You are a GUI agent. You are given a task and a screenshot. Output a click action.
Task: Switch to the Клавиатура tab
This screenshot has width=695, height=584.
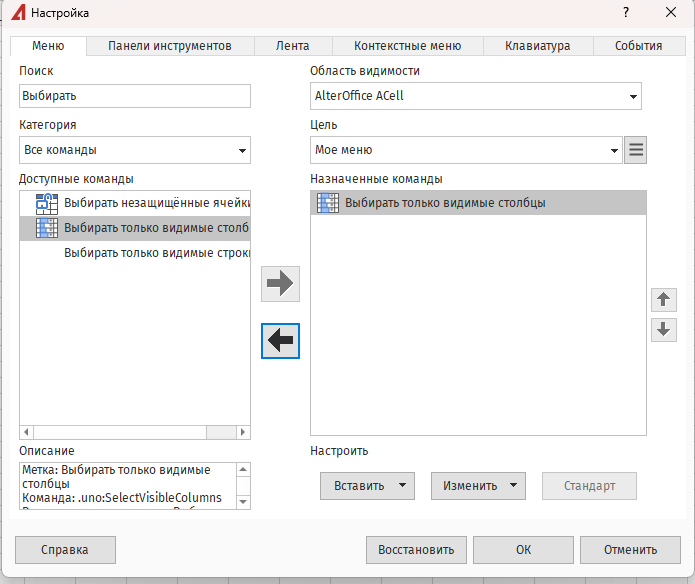pos(538,46)
